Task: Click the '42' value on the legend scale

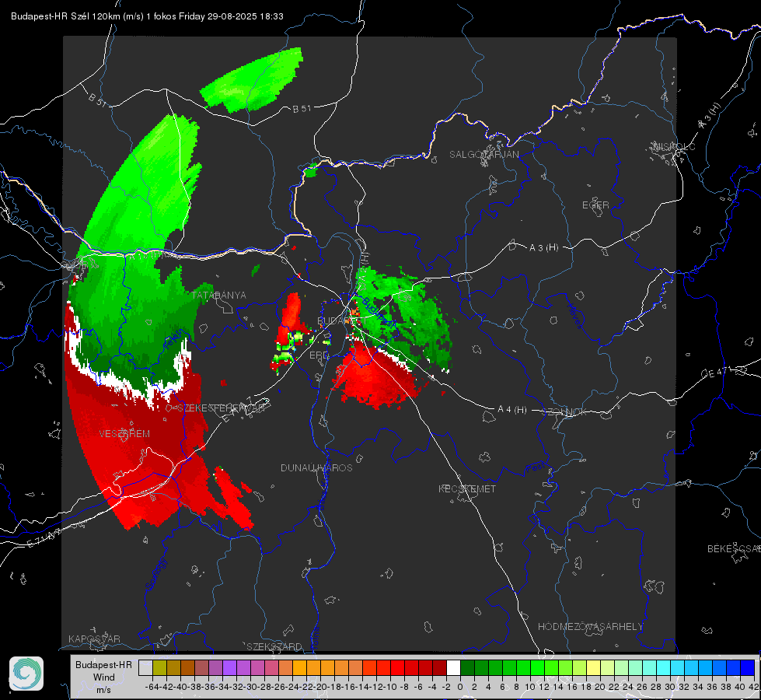Action: tap(754, 687)
